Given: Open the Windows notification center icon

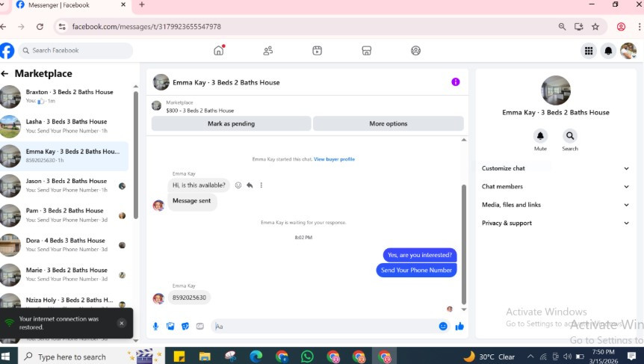Looking at the screenshot, I should tap(632, 357).
